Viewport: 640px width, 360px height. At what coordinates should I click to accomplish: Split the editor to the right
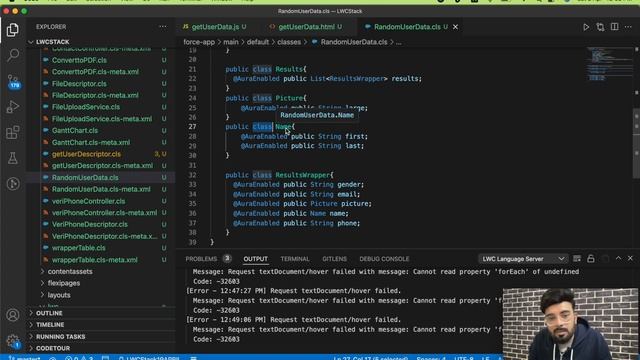click(x=614, y=27)
